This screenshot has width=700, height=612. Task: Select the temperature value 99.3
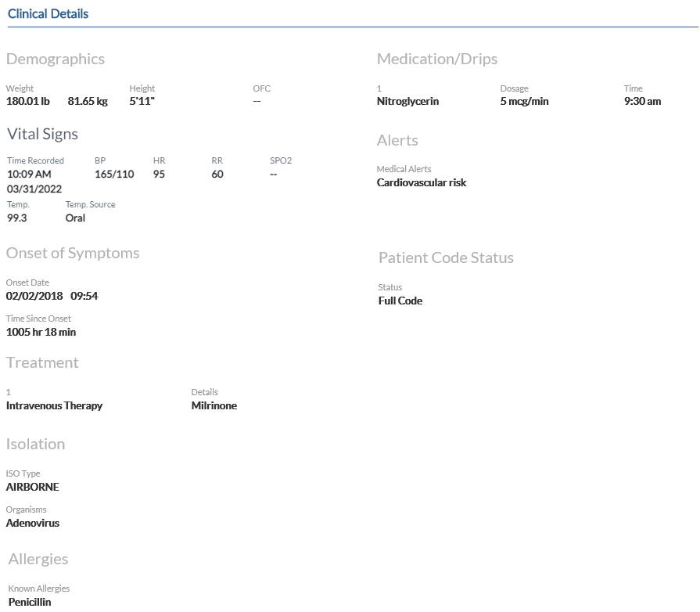click(x=17, y=218)
